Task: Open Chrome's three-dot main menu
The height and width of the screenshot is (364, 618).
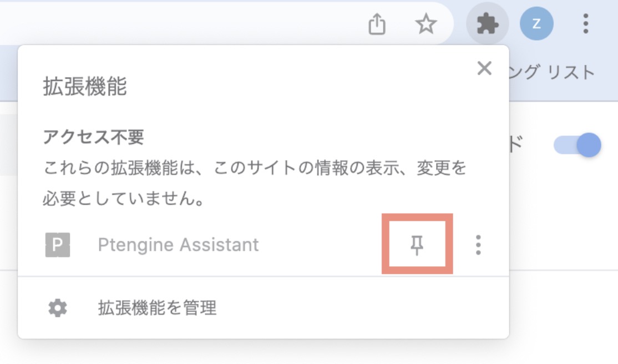Action: click(586, 24)
